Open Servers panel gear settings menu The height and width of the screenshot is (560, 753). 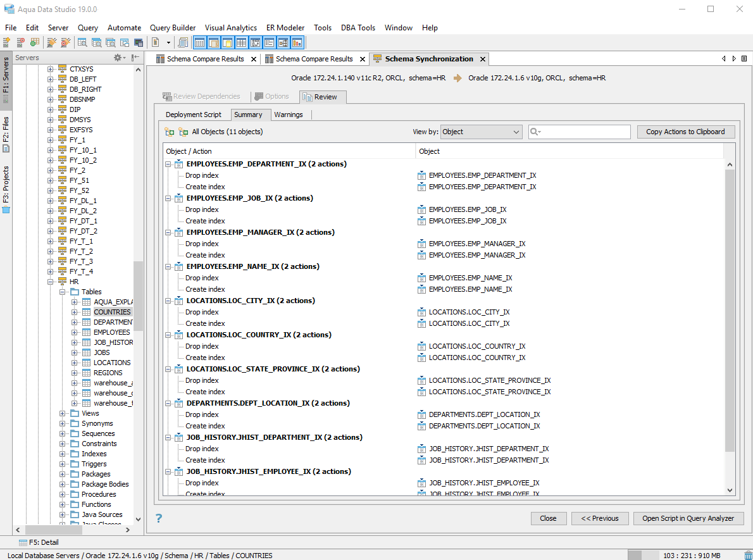coord(118,58)
